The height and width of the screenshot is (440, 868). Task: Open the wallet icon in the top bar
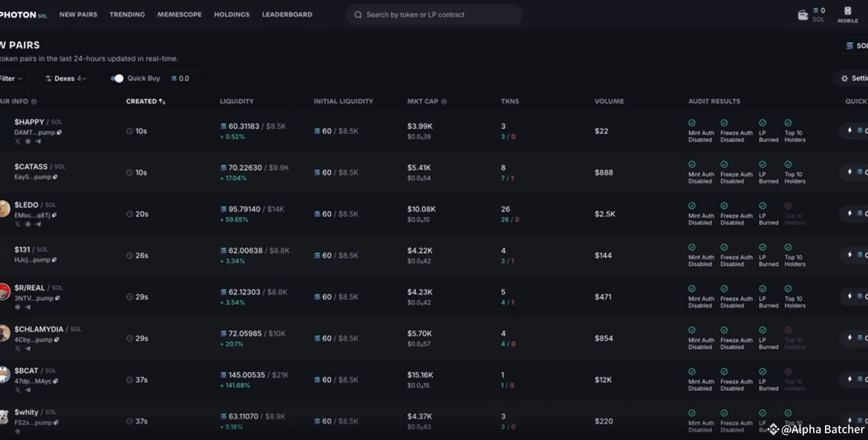(x=803, y=15)
